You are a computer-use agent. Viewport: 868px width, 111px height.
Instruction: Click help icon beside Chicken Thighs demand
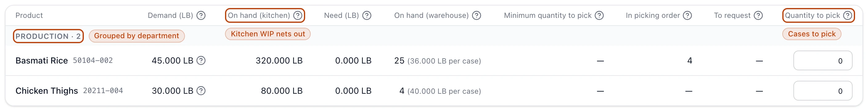(x=201, y=91)
